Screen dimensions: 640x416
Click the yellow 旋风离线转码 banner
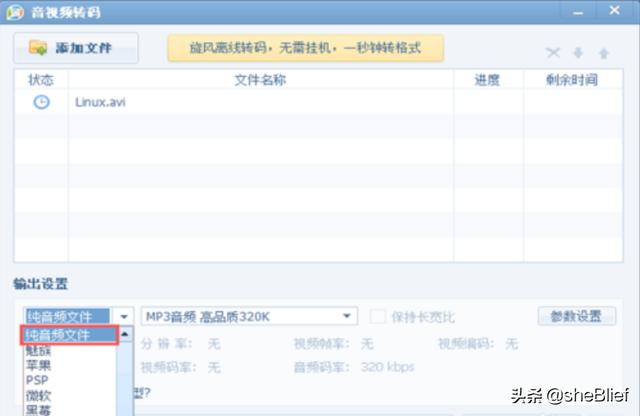coord(305,48)
